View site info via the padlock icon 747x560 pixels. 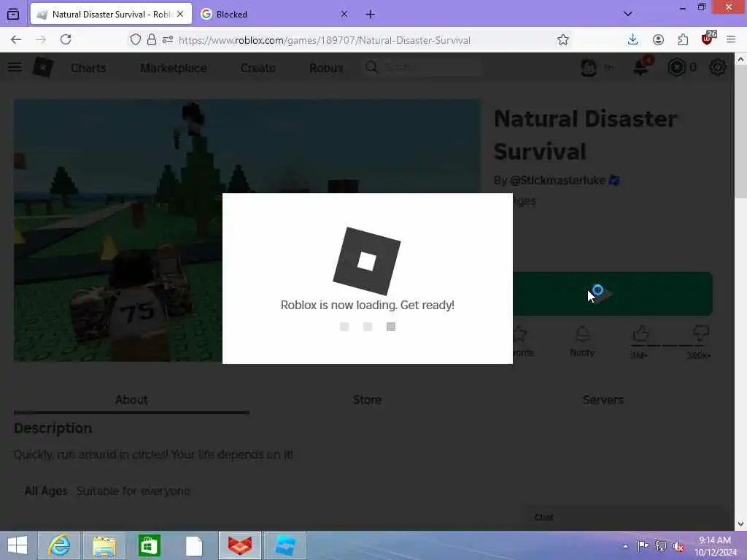[152, 39]
